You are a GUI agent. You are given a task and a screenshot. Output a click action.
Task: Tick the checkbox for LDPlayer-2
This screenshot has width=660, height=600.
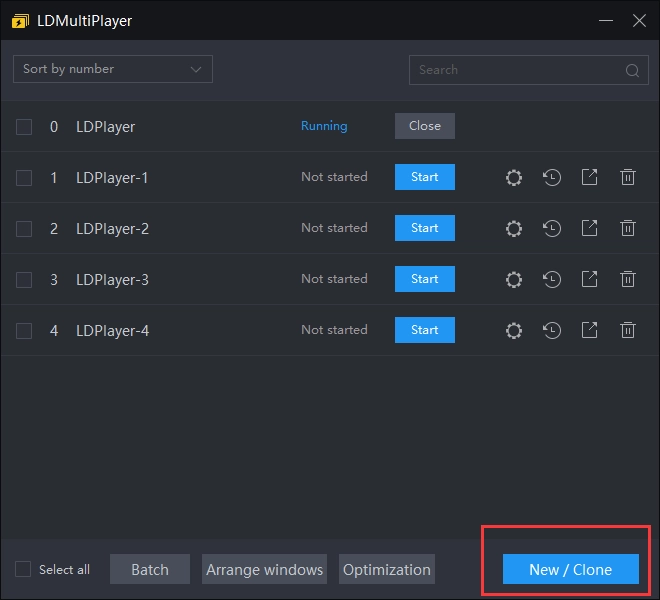[x=24, y=229]
